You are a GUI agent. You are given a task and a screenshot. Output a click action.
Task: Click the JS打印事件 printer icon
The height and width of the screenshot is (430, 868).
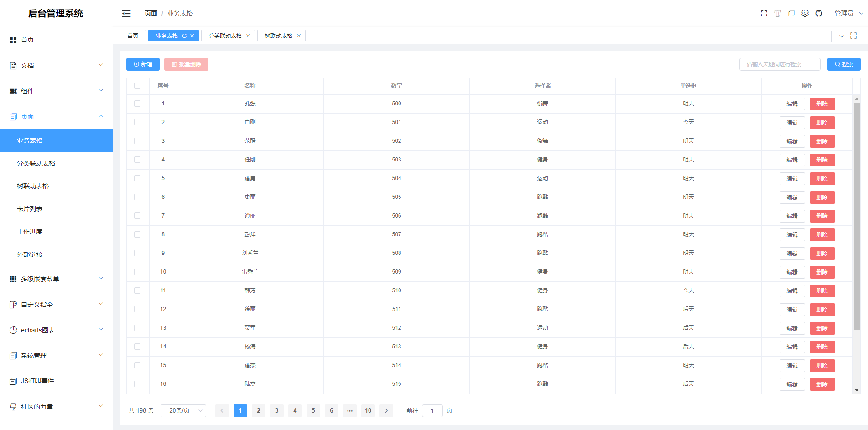tap(13, 381)
